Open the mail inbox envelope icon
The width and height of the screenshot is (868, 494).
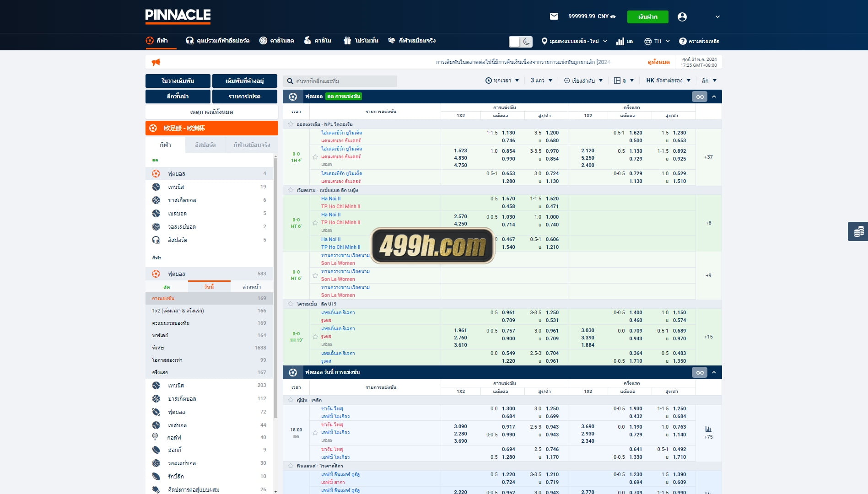click(x=554, y=16)
